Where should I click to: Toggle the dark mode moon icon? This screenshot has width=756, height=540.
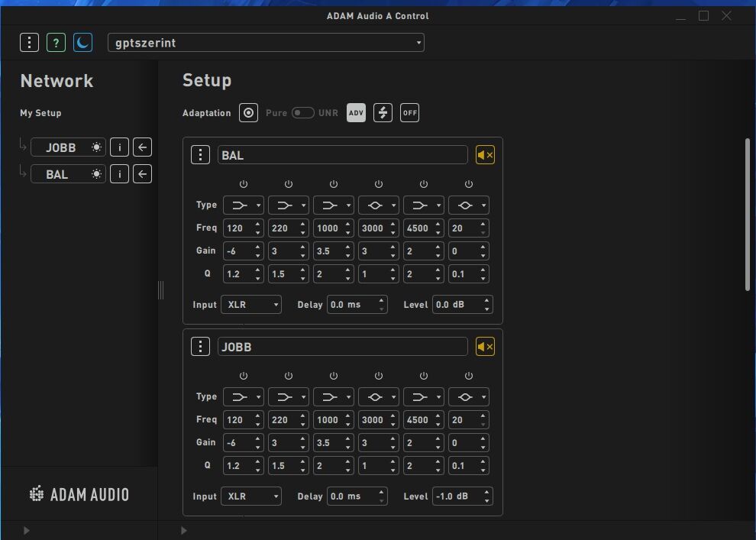[82, 43]
